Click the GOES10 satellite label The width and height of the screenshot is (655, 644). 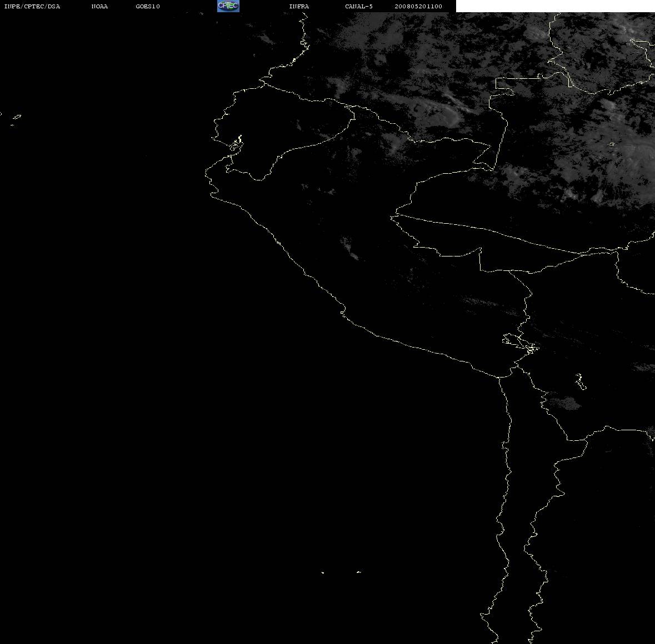[147, 6]
